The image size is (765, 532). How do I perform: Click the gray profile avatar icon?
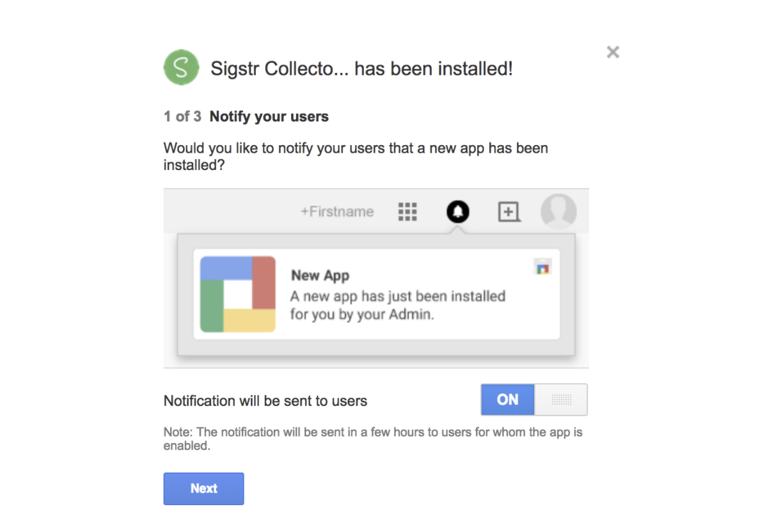point(558,212)
